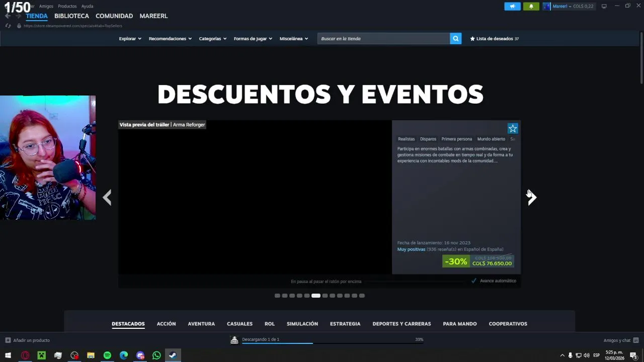The width and height of the screenshot is (644, 362).
Task: Open the Amigos y chat icon
Action: (636, 340)
